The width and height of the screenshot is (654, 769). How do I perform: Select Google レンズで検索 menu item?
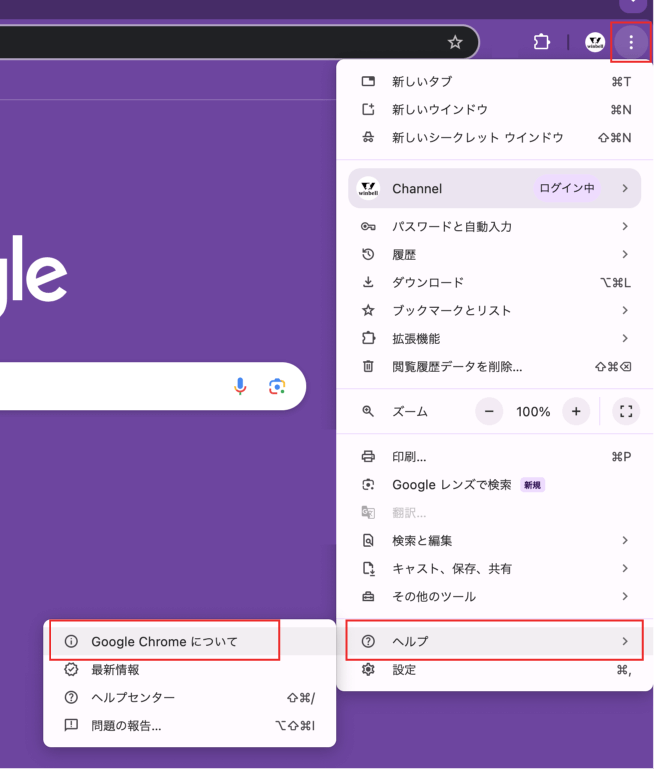pyautogui.click(x=495, y=485)
